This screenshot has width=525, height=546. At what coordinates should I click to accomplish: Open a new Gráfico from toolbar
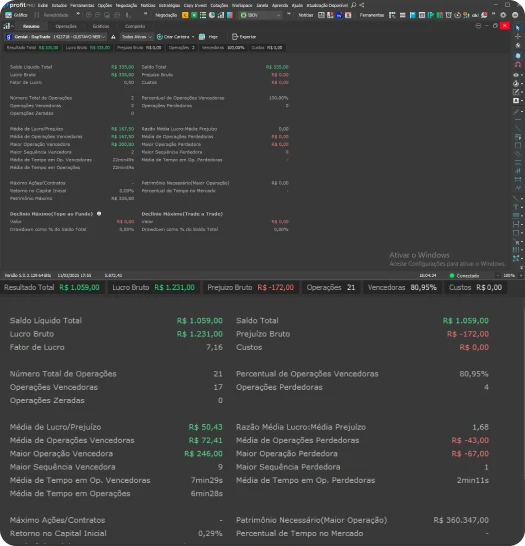(x=16, y=15)
